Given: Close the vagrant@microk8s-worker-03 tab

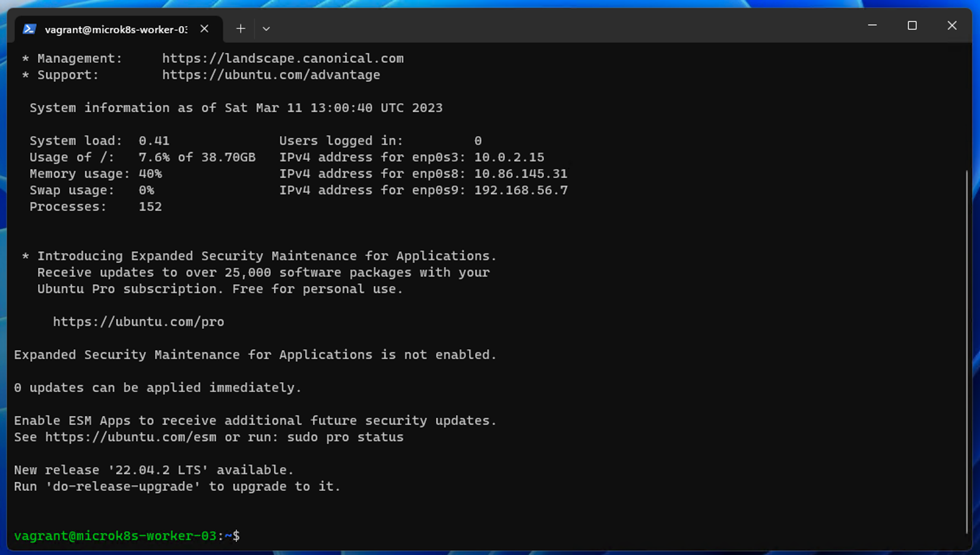Looking at the screenshot, I should coord(204,28).
